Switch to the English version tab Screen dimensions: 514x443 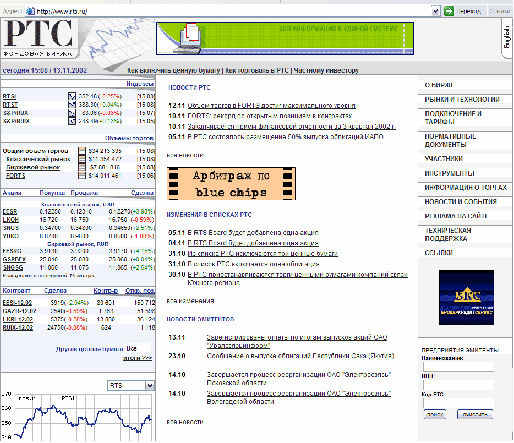point(507,37)
